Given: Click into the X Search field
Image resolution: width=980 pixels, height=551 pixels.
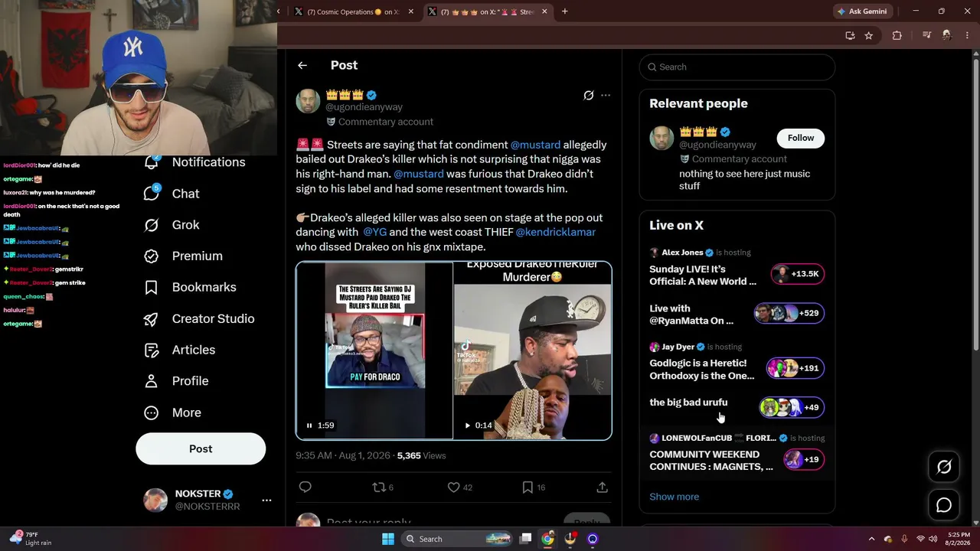Looking at the screenshot, I should click(737, 67).
